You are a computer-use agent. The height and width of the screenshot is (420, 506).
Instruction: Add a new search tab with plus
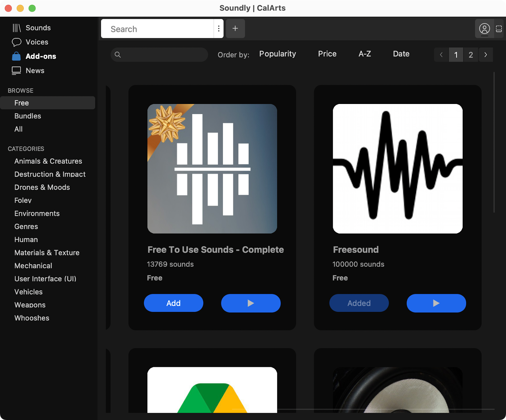pos(235,28)
